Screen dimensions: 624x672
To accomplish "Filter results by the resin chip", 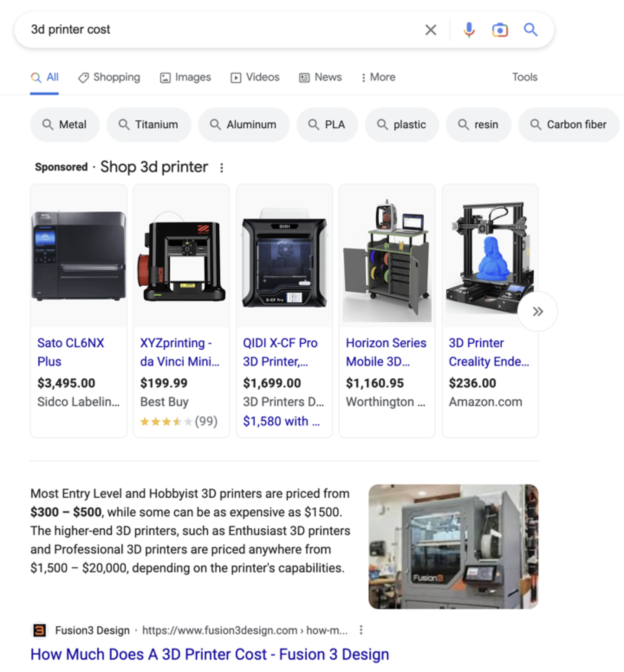I will (478, 125).
